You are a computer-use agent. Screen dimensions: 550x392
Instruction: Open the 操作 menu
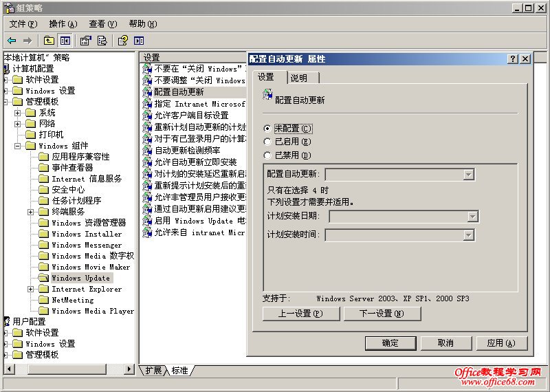[x=63, y=24]
